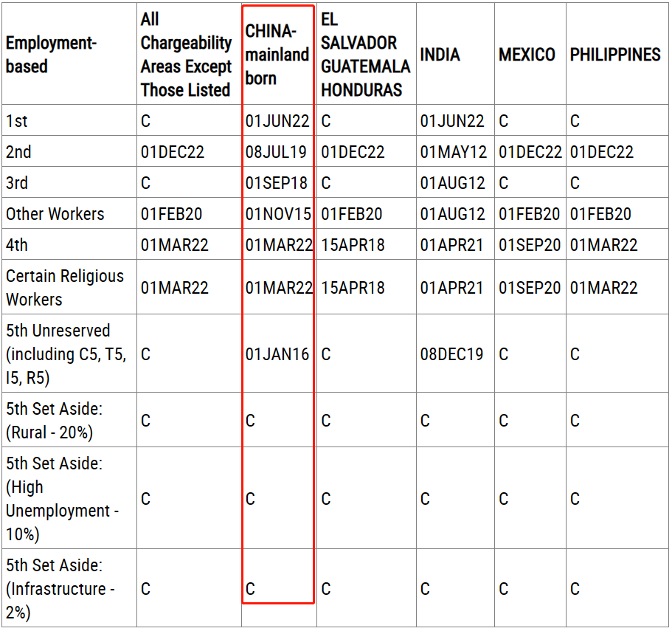Click the 5th Unreserved row label
The height and width of the screenshot is (631, 672).
click(x=66, y=354)
